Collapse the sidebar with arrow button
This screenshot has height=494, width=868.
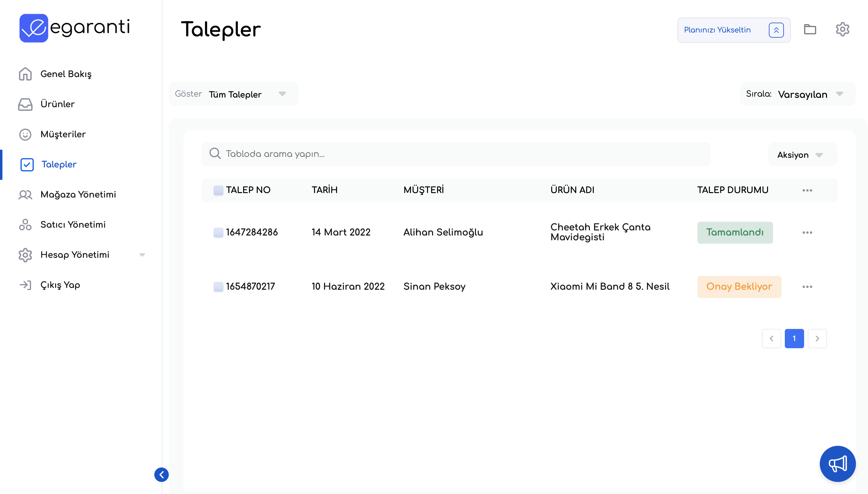161,474
